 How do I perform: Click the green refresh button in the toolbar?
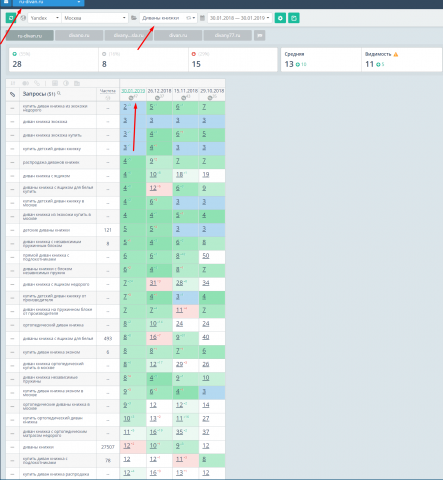[x=11, y=18]
